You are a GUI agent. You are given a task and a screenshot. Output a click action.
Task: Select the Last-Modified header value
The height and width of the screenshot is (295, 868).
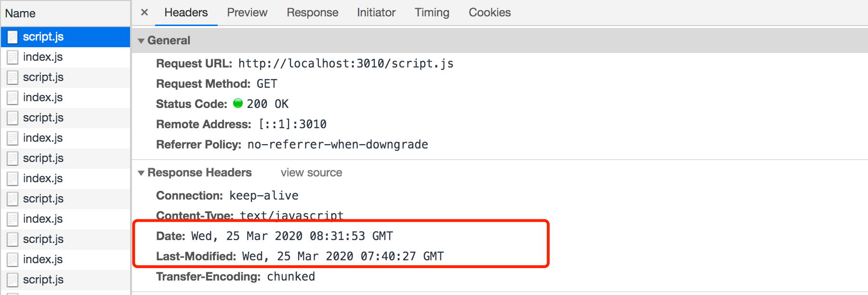tap(343, 256)
